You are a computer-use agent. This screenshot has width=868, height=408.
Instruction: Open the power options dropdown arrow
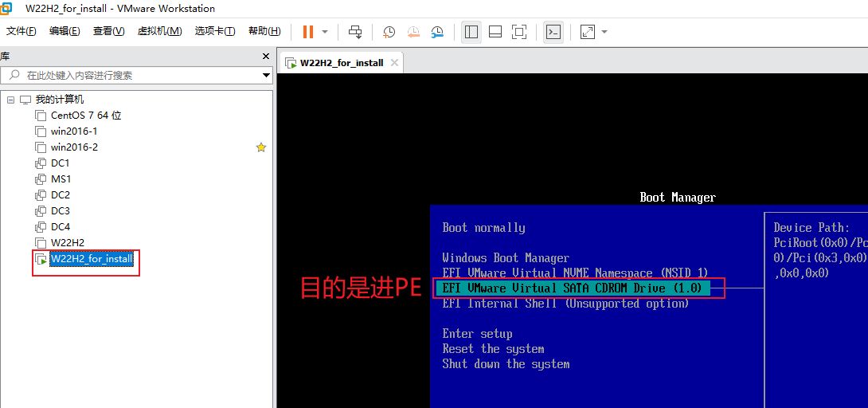coord(325,32)
